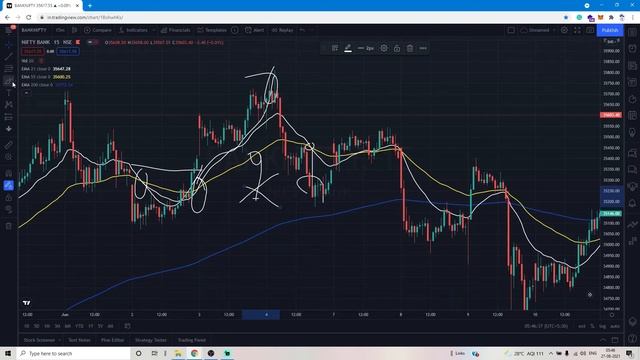Open the Indicators dialog
Image resolution: width=640 pixels, height=360 pixels.
[133, 30]
